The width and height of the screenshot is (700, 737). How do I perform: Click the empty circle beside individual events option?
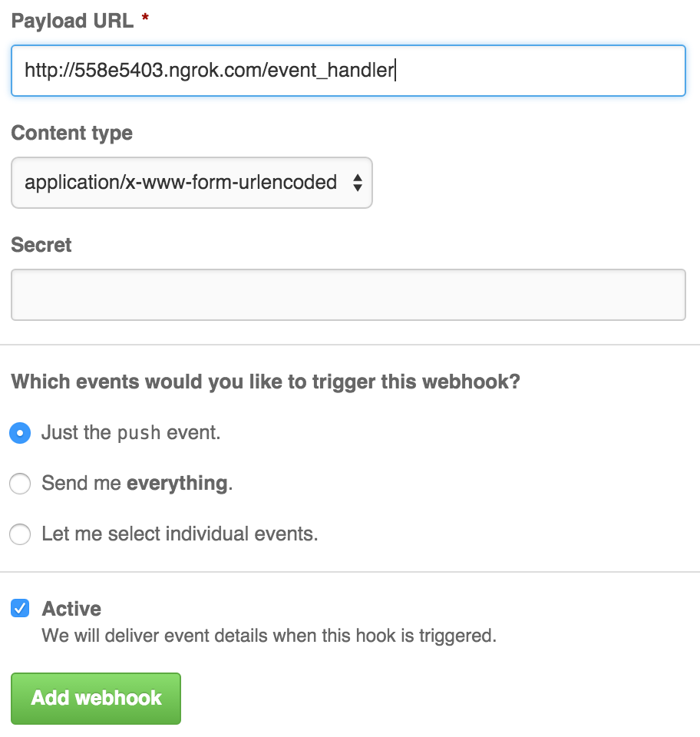(20, 534)
